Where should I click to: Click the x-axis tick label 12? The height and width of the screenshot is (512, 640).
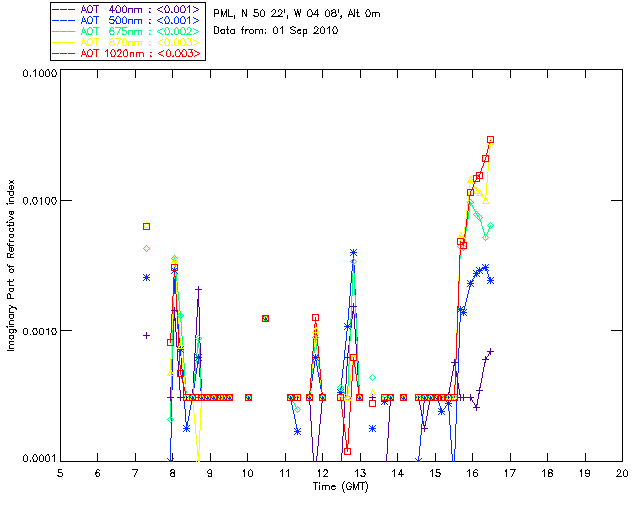[x=322, y=473]
